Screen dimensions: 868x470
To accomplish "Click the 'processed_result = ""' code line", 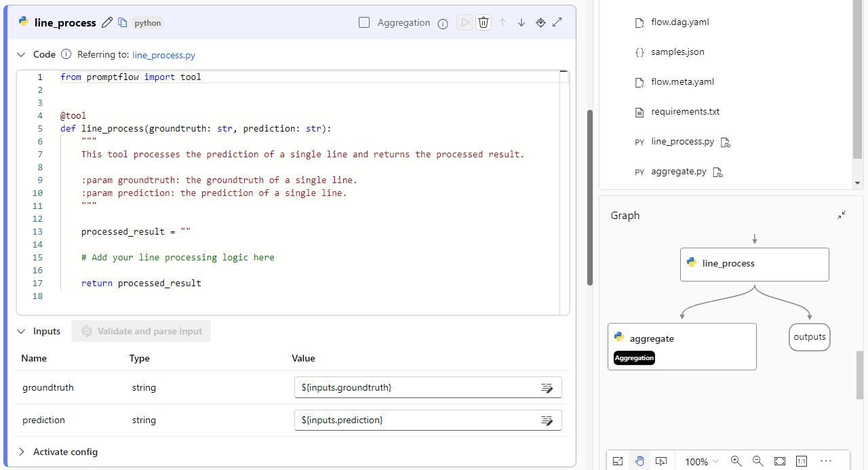I will (136, 232).
